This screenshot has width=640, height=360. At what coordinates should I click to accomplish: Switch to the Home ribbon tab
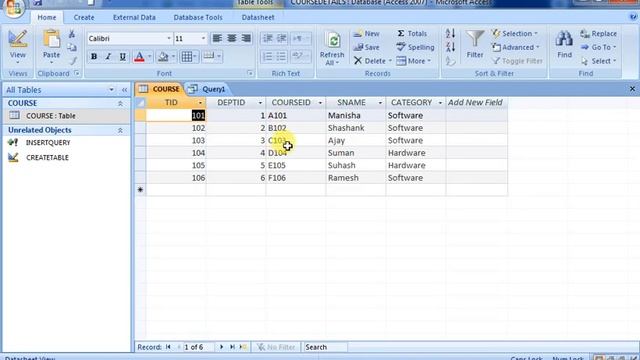(47, 18)
